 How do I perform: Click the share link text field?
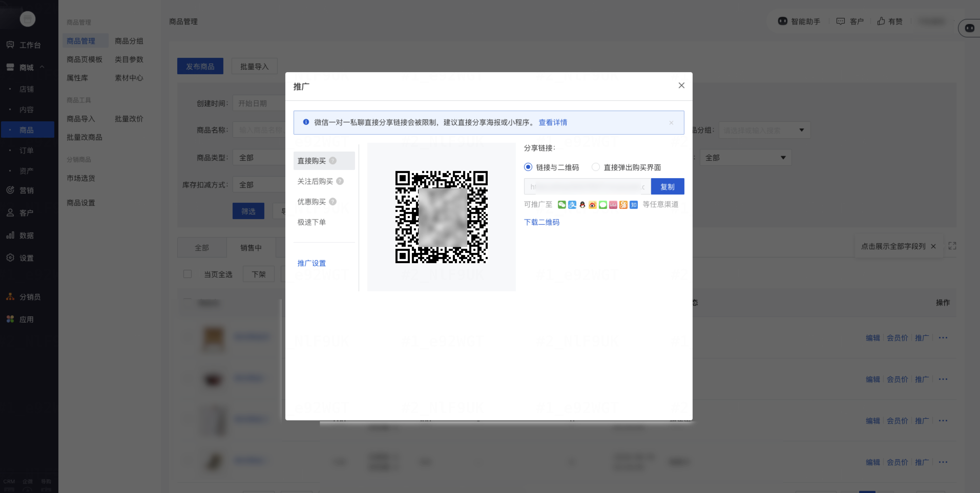point(587,186)
